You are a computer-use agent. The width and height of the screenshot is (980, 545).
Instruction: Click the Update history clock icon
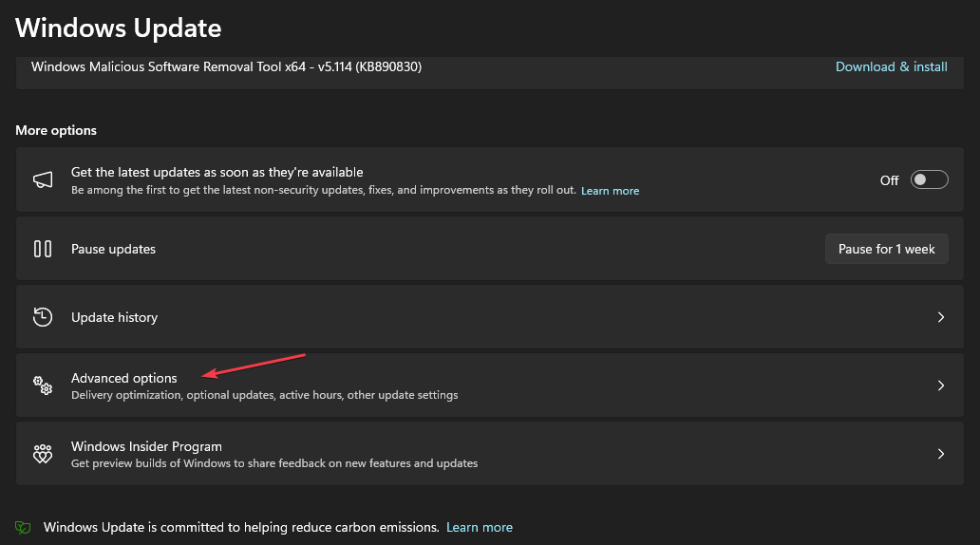43,317
